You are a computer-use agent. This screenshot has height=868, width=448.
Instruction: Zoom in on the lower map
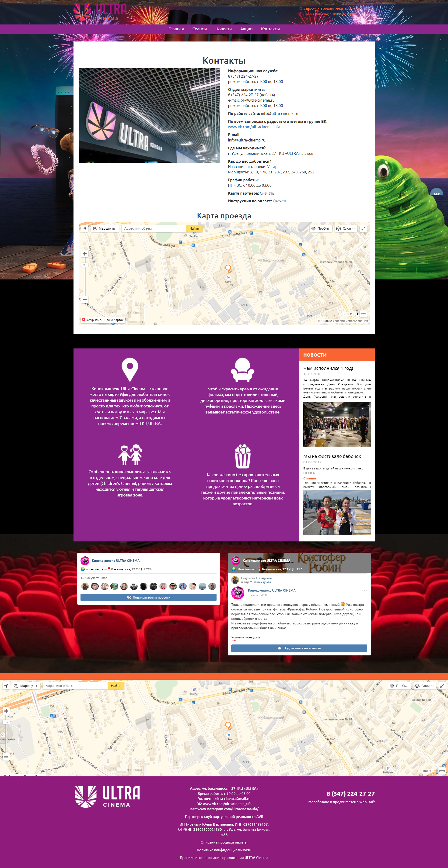[x=6, y=711]
